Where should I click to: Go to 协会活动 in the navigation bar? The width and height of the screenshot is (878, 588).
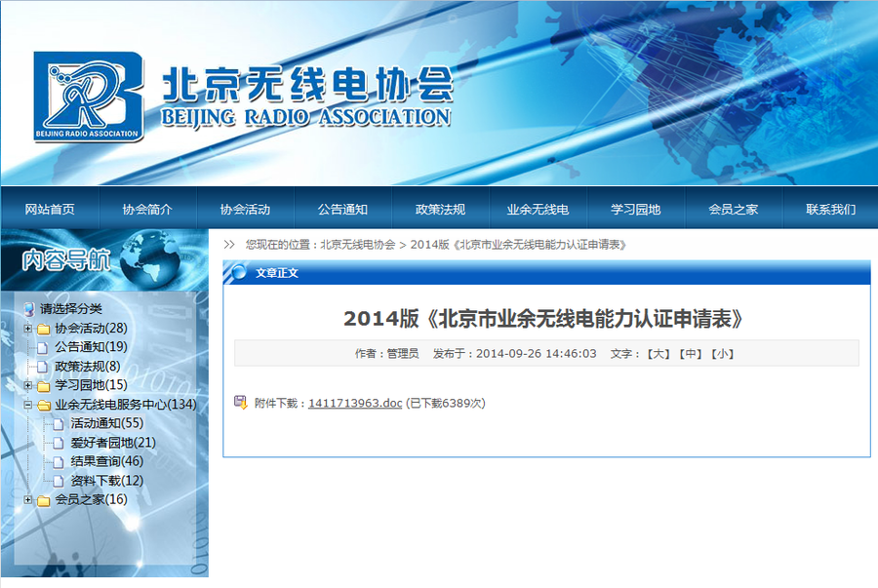(245, 210)
